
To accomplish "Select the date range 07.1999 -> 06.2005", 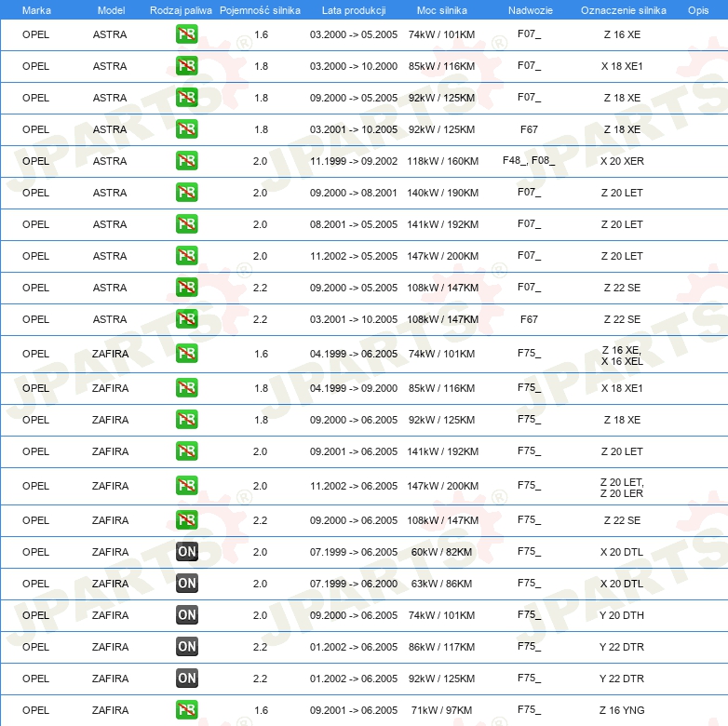I will coord(354,552).
